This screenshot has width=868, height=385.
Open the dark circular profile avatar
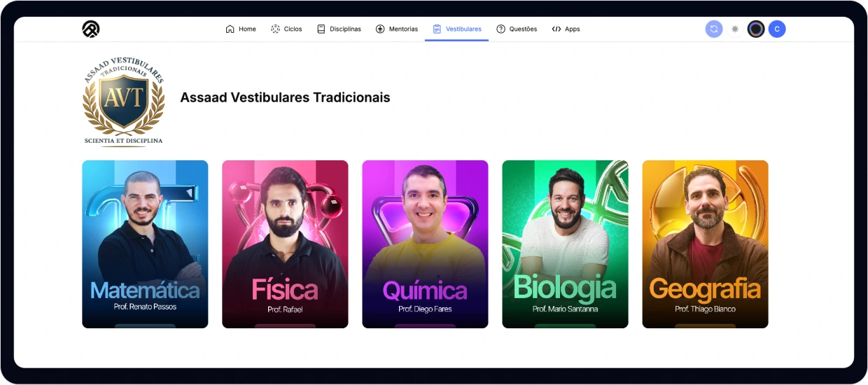756,29
